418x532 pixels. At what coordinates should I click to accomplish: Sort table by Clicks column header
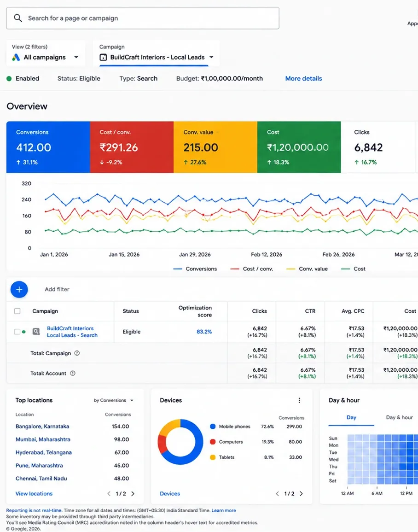[x=259, y=311]
